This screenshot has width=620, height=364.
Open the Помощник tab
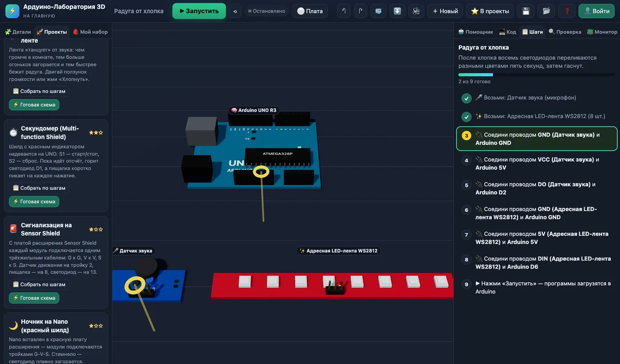point(476,32)
